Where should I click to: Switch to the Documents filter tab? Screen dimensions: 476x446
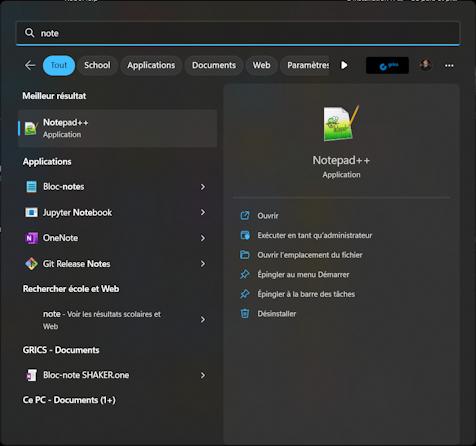(x=214, y=65)
